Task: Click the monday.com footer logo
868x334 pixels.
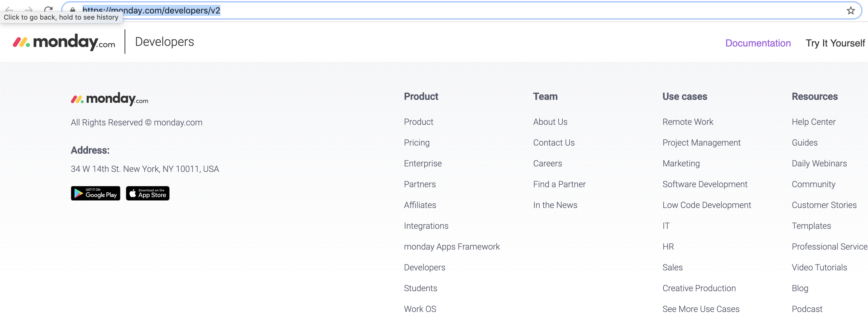Action: click(110, 99)
